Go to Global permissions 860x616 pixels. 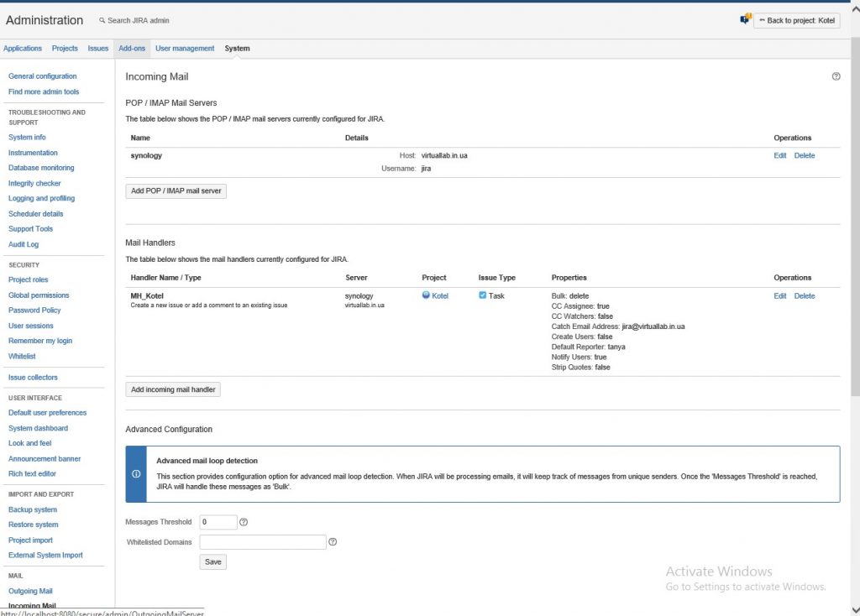[x=39, y=295]
